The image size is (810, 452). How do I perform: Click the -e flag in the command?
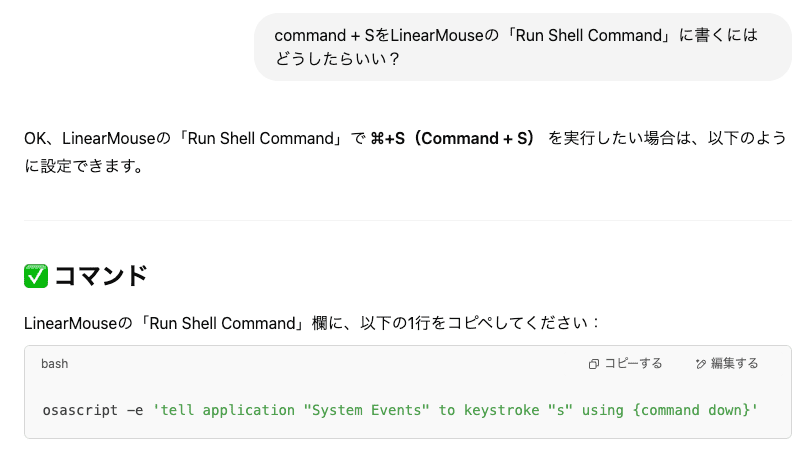(135, 410)
